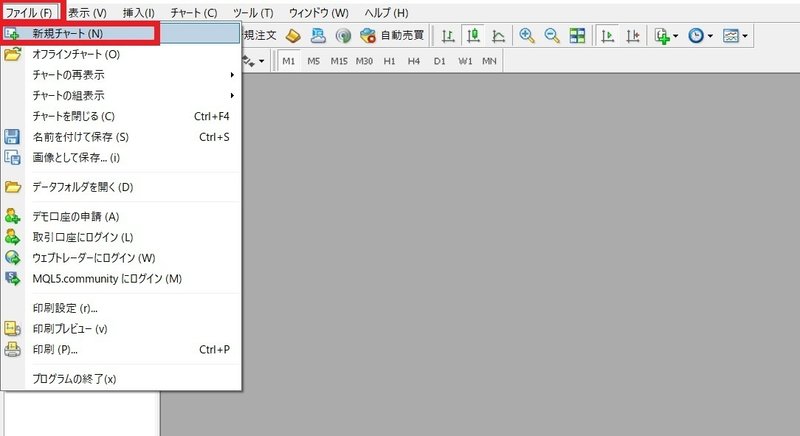800x436 pixels.
Task: Toggle auto scroll chart icon
Action: 607,36
